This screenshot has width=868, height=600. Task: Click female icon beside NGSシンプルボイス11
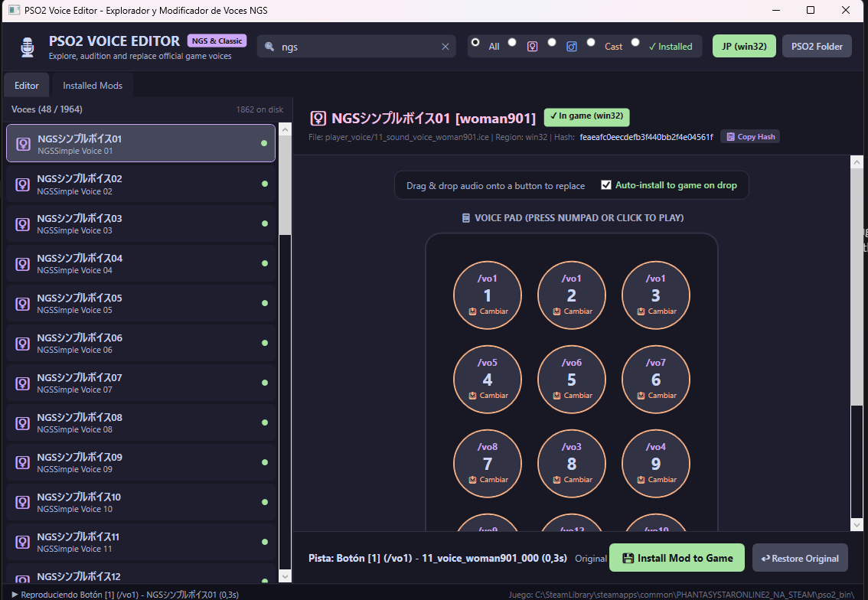click(x=23, y=543)
